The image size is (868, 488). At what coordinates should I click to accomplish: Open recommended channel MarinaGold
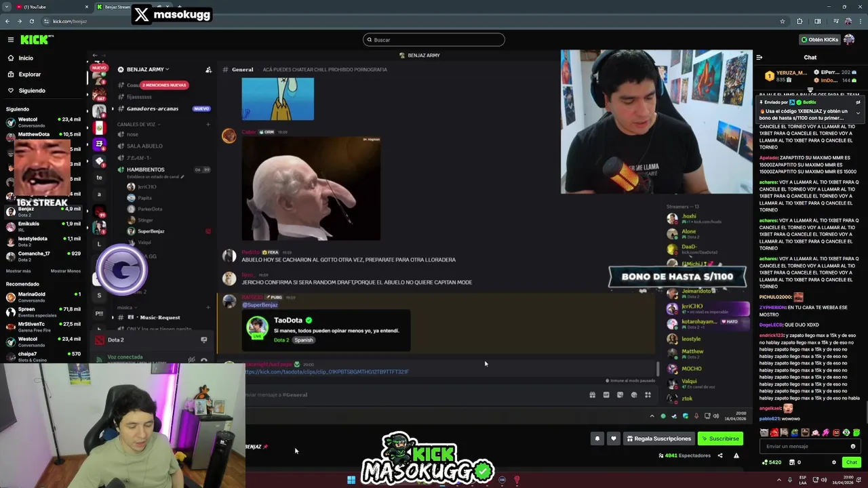point(43,298)
